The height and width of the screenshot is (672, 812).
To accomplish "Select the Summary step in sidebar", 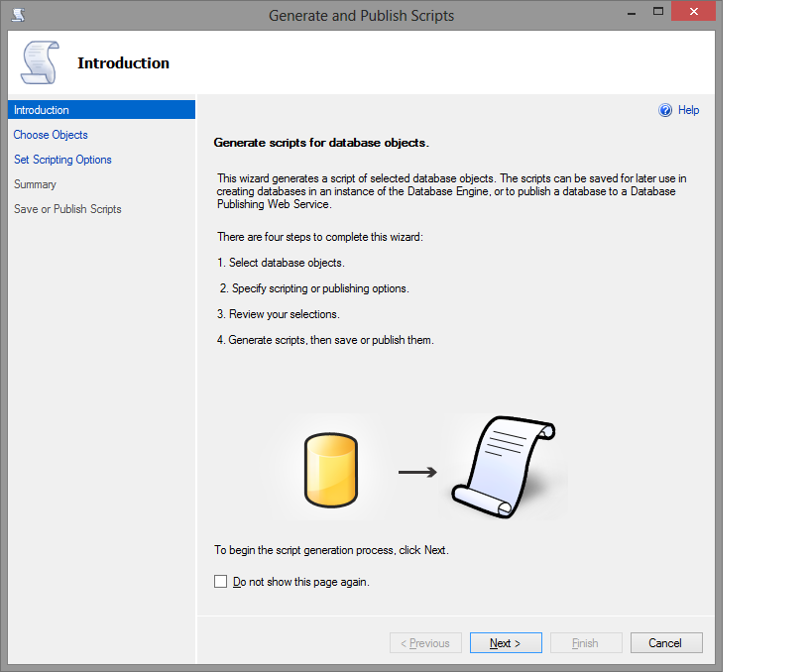I will (35, 184).
